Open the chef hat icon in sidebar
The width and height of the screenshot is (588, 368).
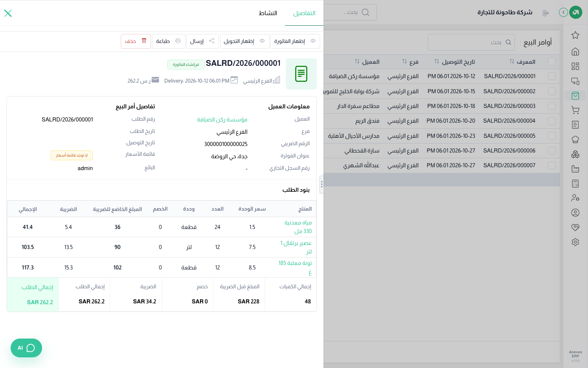point(575,139)
